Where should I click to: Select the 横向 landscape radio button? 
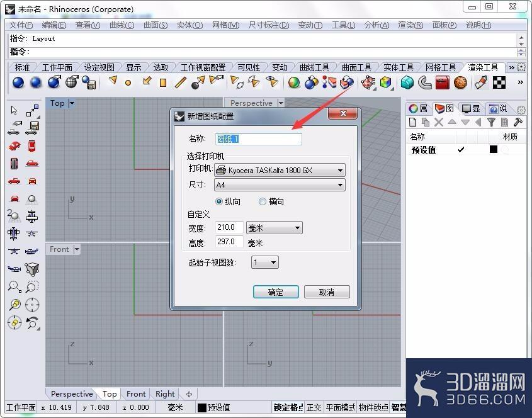tap(263, 201)
